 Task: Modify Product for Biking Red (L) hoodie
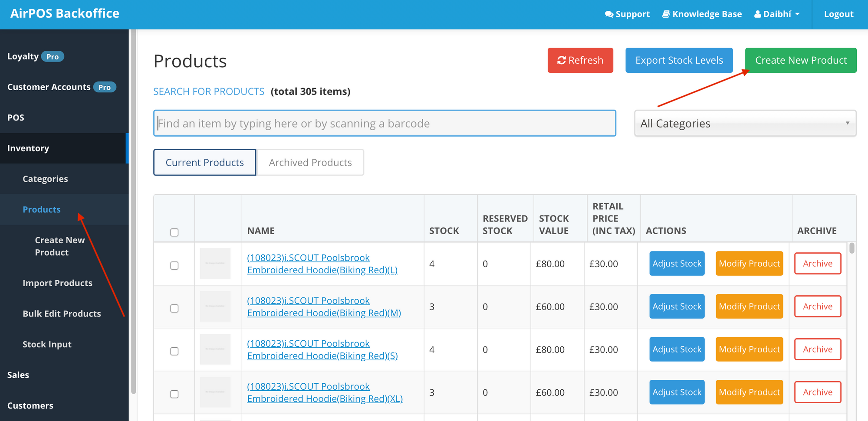(750, 264)
